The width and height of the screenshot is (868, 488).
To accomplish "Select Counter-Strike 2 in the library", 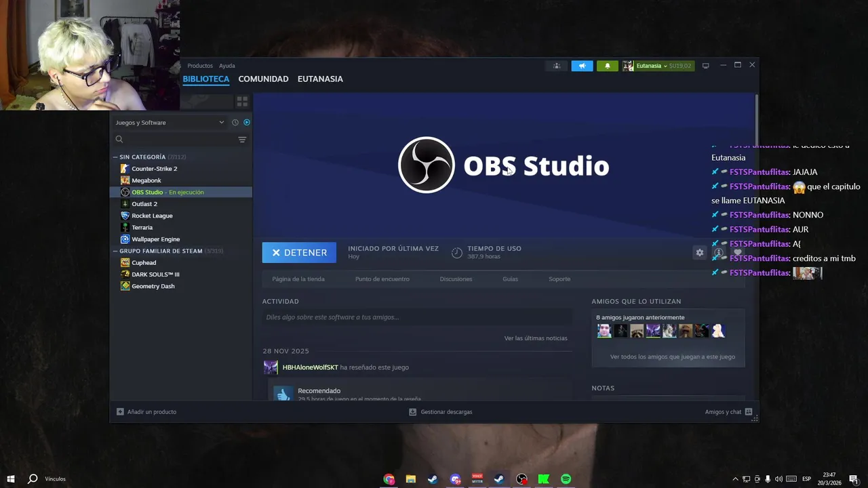I will tap(182, 169).
